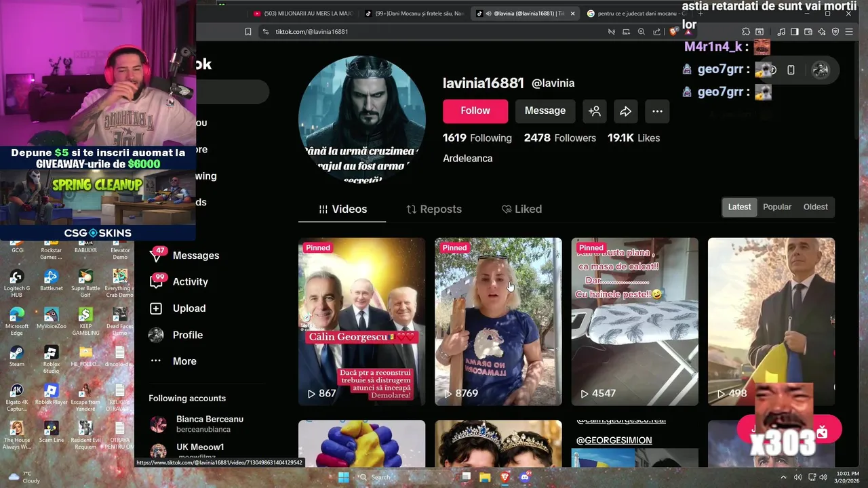Open UK Meoow1 following account
Viewport: 868px width, 488px height.
click(187, 451)
